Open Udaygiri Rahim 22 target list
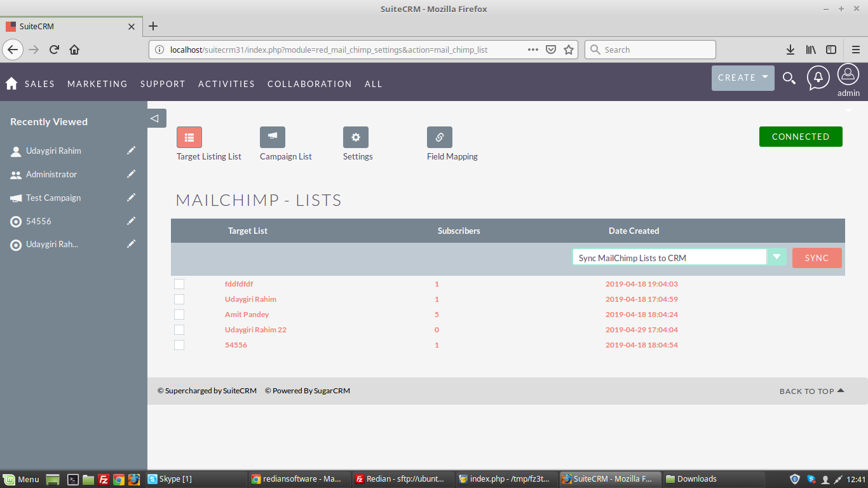Viewport: 868px width, 488px height. point(255,330)
